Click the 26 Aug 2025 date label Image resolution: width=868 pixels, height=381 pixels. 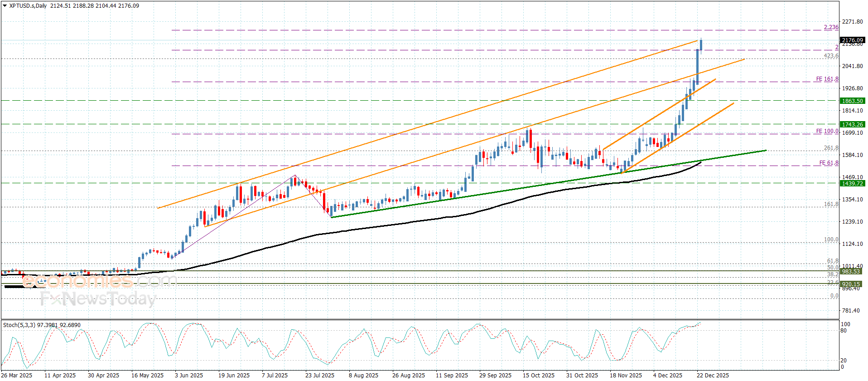point(409,375)
